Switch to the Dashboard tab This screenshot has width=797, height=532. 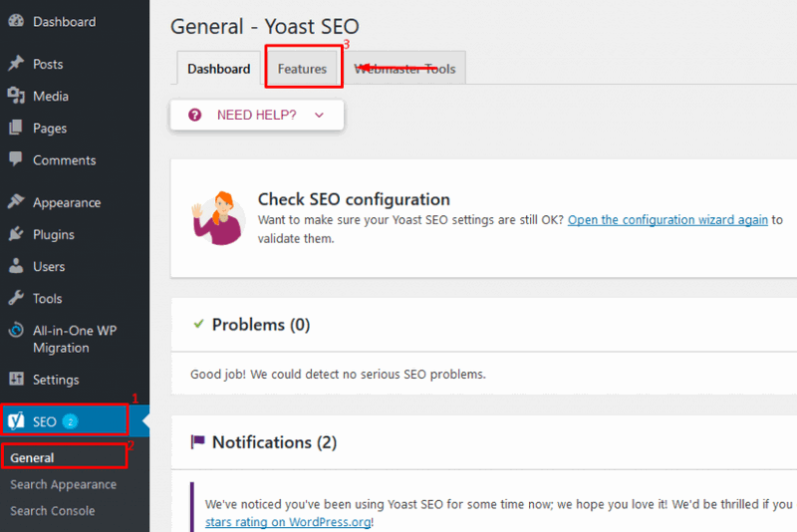218,69
